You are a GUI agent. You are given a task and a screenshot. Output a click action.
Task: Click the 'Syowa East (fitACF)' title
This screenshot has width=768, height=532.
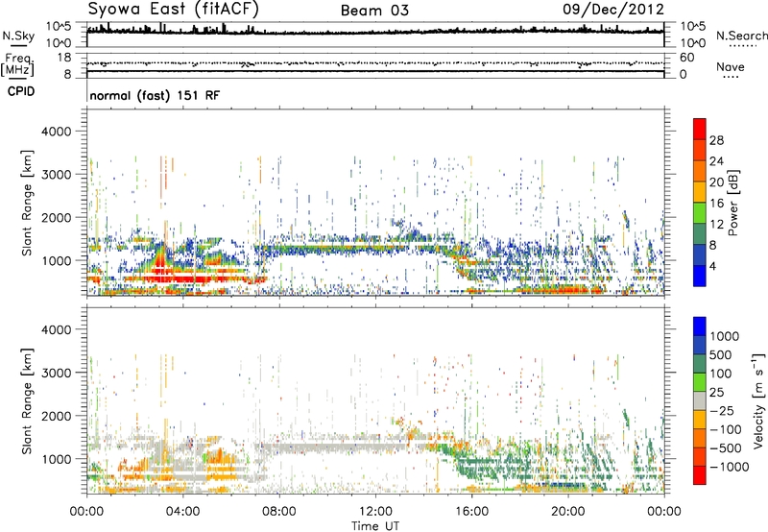(x=174, y=10)
